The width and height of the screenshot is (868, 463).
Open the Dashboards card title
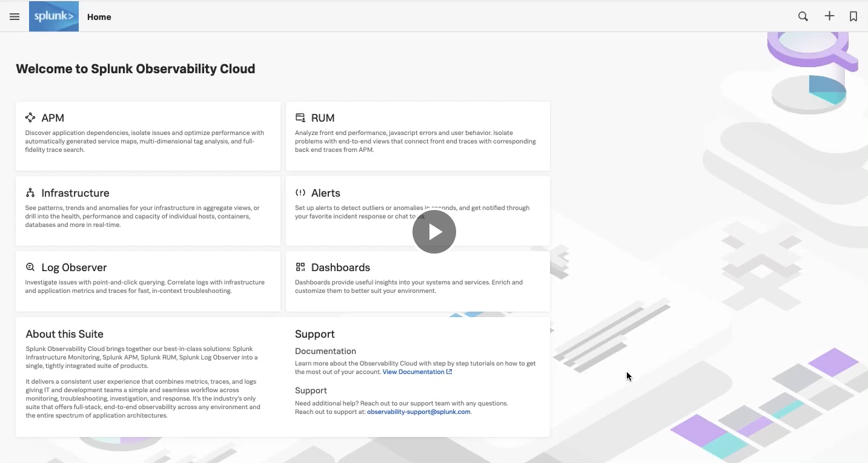point(340,268)
